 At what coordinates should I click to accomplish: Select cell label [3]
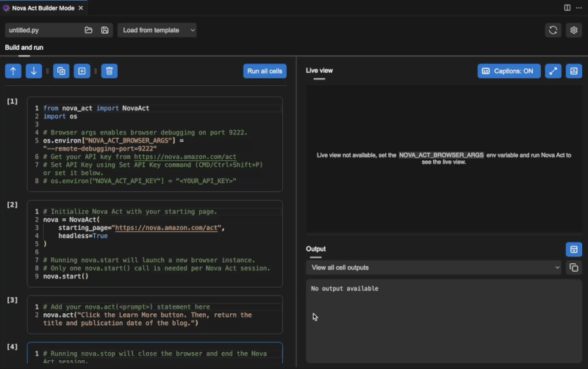click(x=12, y=300)
